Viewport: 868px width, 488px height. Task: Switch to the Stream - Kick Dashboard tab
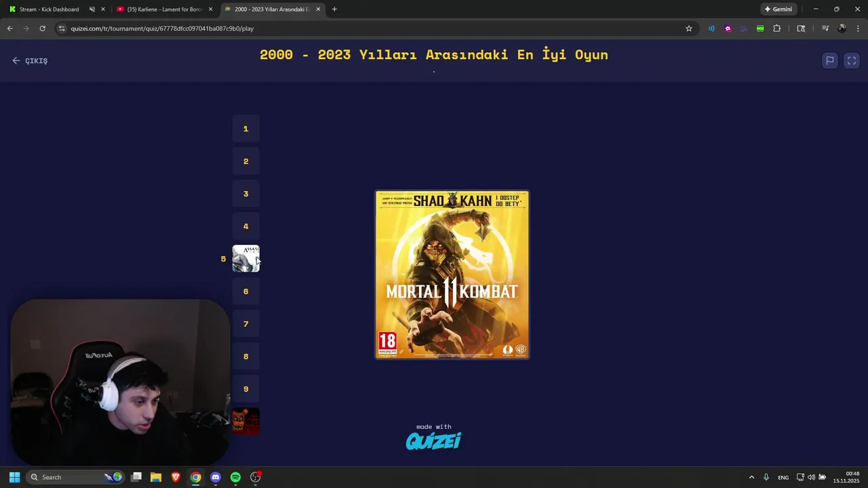49,9
